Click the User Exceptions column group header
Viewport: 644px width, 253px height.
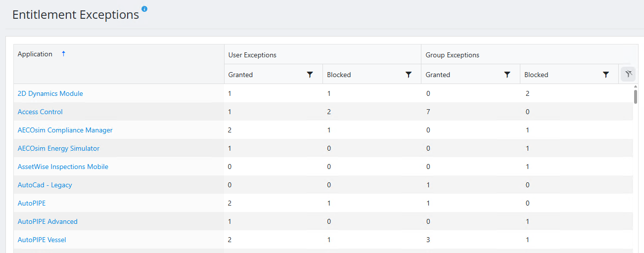point(252,55)
